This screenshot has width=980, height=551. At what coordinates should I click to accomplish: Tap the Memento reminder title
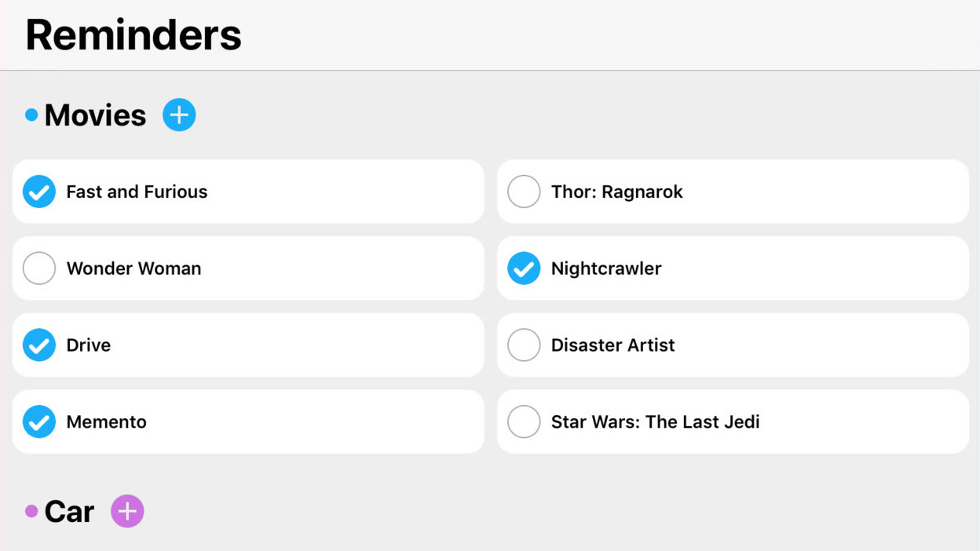(x=106, y=421)
